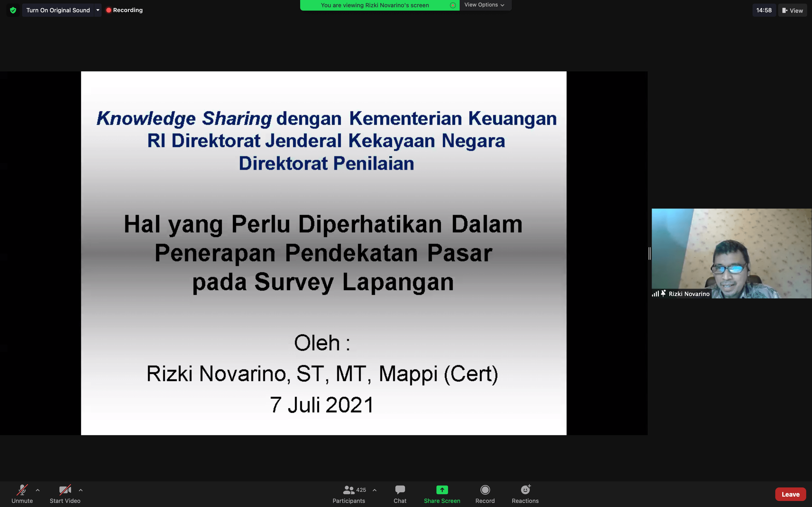This screenshot has height=507, width=812.
Task: Click the Recording status indicator
Action: click(124, 10)
